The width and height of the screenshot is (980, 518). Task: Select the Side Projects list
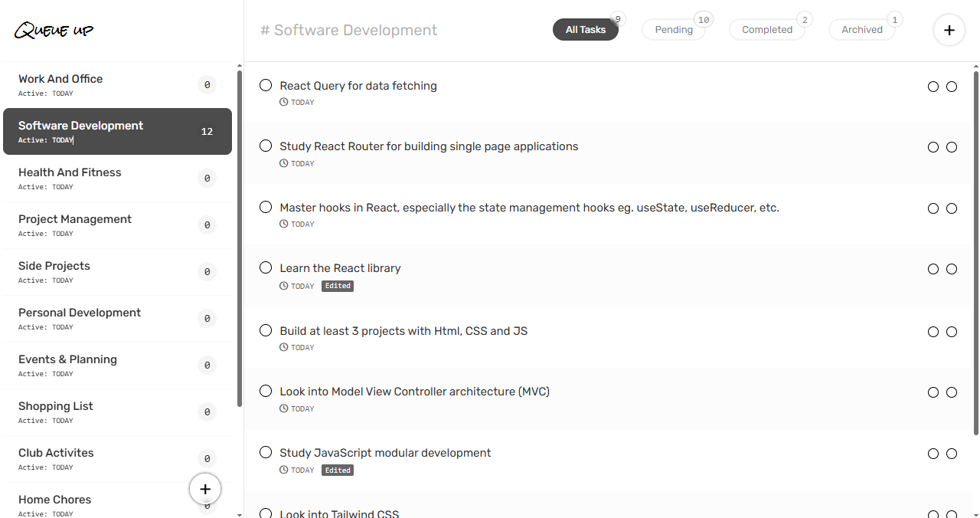(54, 266)
